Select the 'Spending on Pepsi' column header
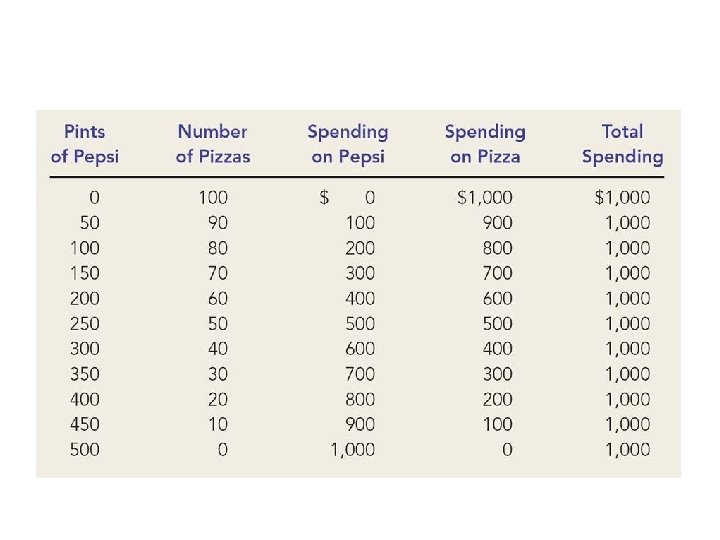The height and width of the screenshot is (540, 720). point(347,143)
